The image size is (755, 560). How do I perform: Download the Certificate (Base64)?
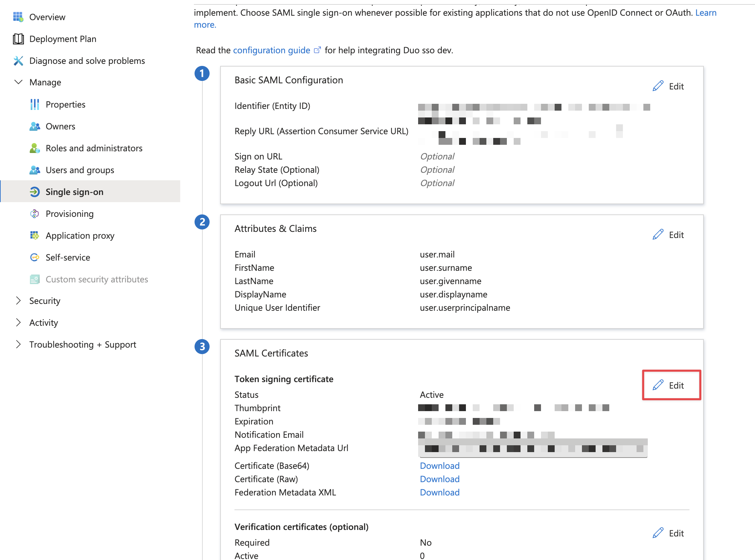tap(440, 466)
